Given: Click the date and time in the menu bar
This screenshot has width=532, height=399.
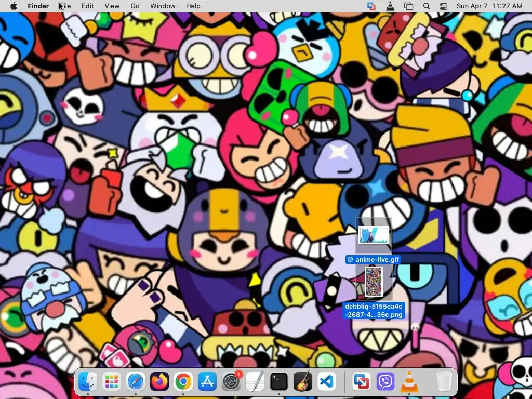Looking at the screenshot, I should click(x=489, y=6).
